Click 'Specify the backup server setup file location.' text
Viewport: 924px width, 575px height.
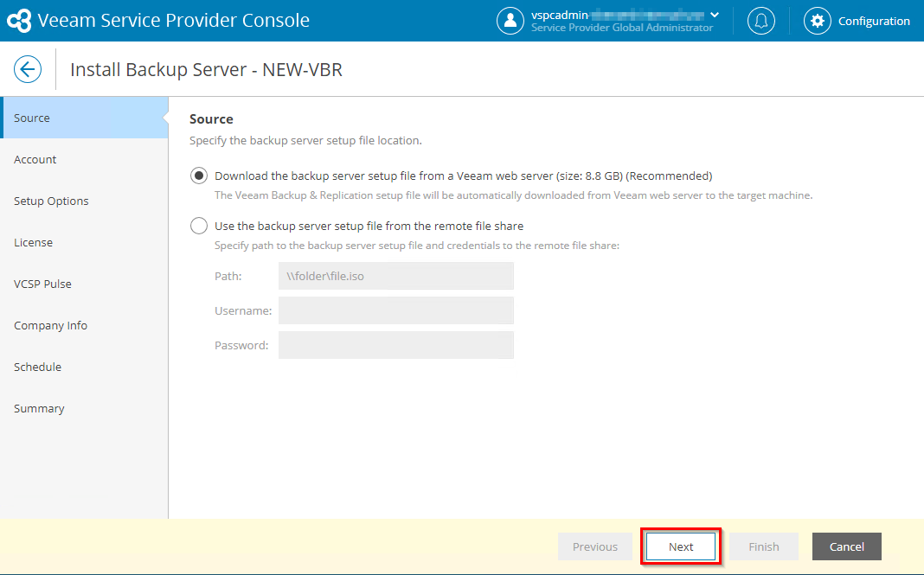tap(305, 141)
